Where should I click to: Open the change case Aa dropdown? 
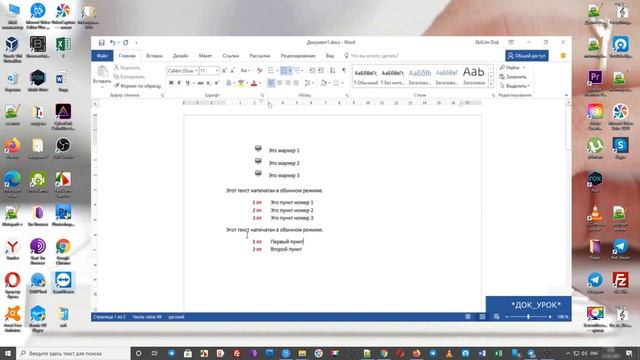click(x=245, y=71)
